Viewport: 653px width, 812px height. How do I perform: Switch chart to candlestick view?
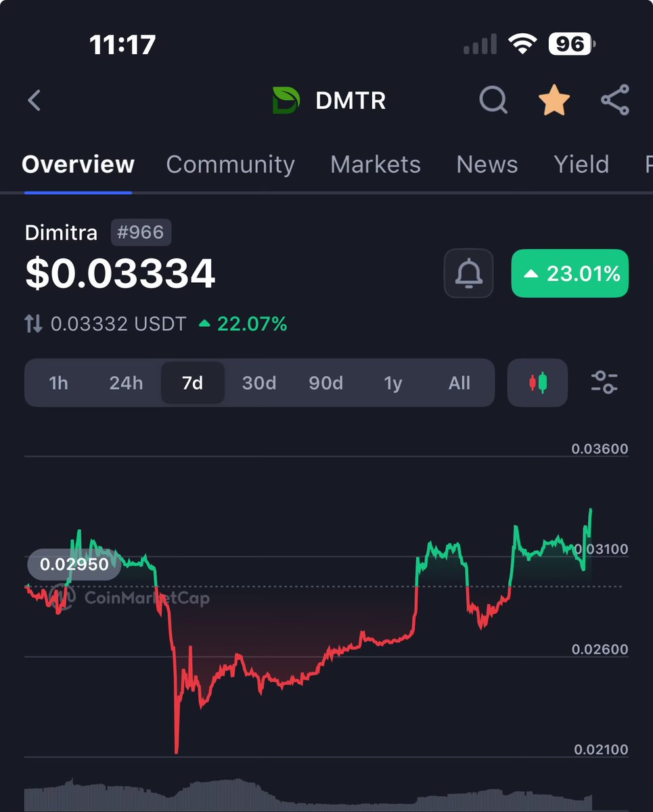click(x=537, y=383)
